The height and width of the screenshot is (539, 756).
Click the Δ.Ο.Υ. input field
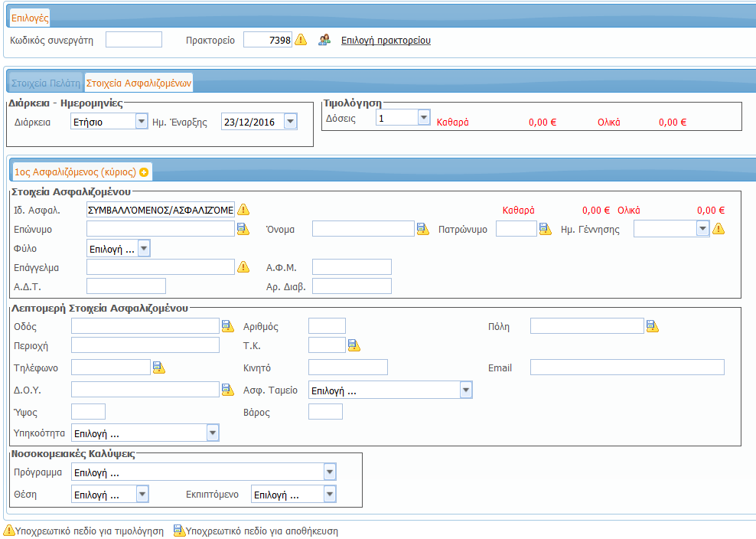point(145,390)
